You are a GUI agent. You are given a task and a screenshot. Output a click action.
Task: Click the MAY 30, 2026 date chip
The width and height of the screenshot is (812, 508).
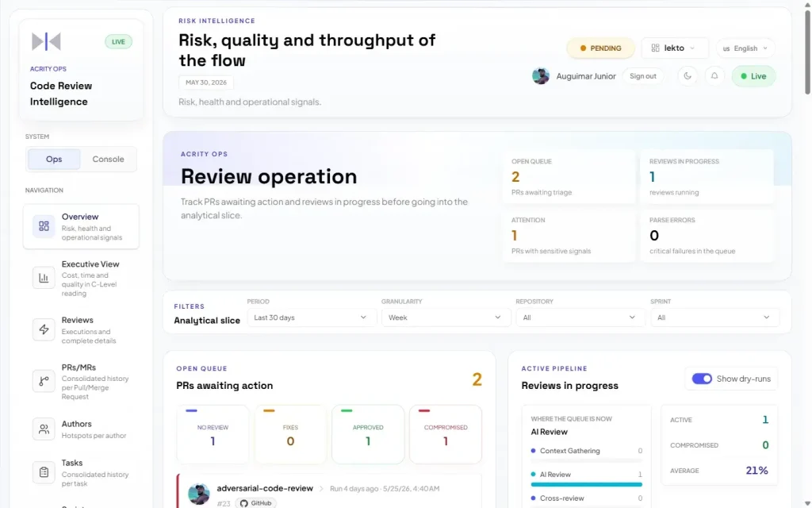pos(206,83)
